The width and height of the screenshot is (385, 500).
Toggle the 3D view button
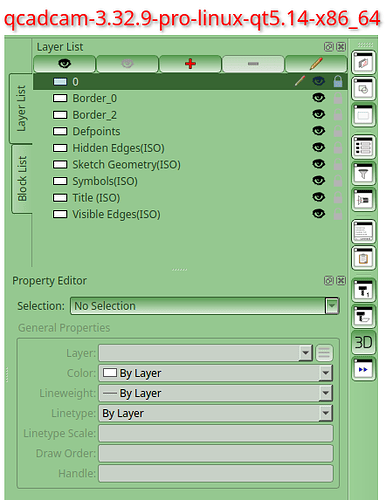363,342
